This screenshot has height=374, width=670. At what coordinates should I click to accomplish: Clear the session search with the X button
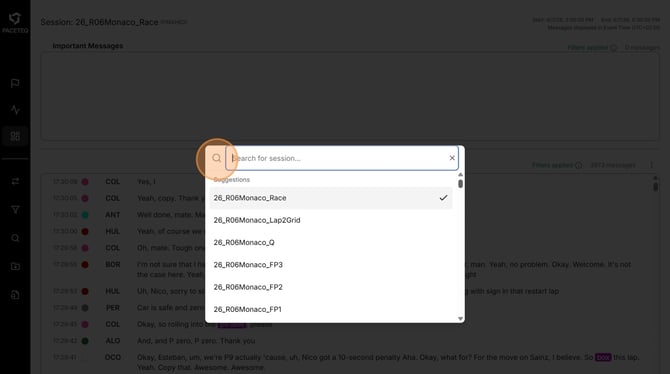[452, 158]
